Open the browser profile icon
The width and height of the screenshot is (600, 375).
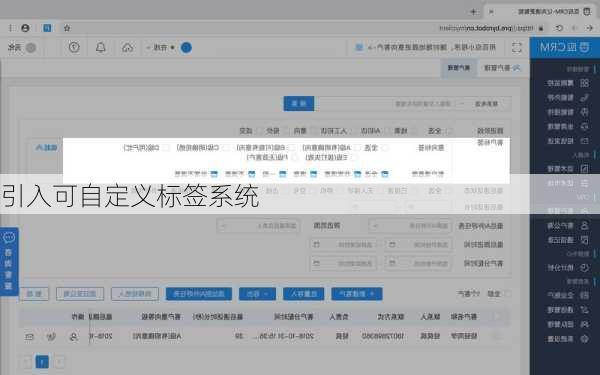[25, 28]
